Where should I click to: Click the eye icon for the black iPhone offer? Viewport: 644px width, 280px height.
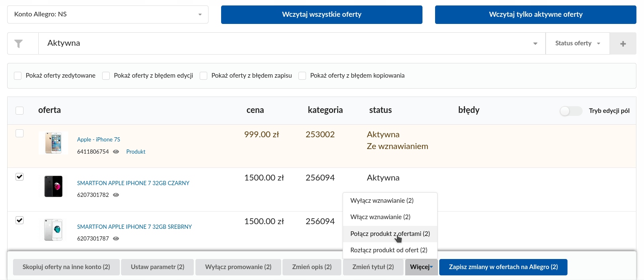click(116, 195)
